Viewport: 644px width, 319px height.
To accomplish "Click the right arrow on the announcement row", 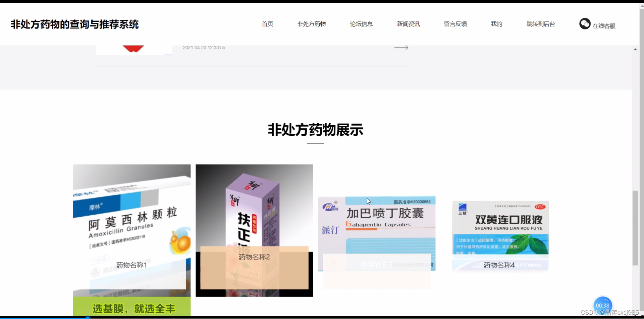I will click(x=401, y=47).
